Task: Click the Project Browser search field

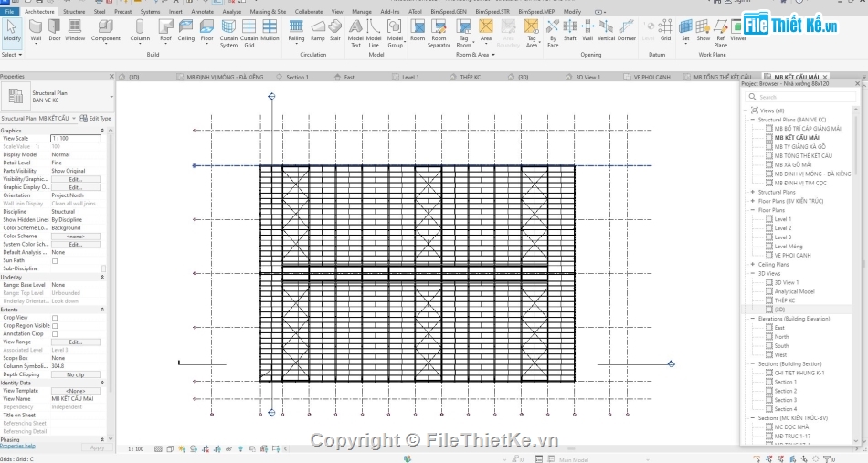Action: 801,97
